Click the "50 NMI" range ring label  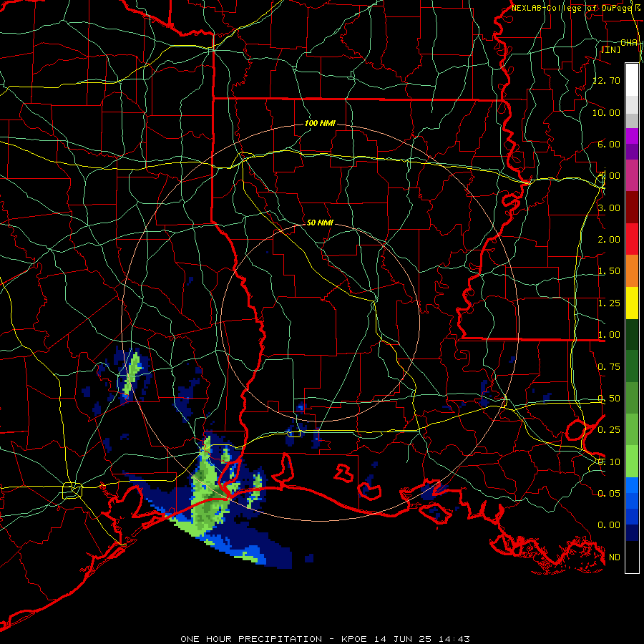tap(320, 223)
